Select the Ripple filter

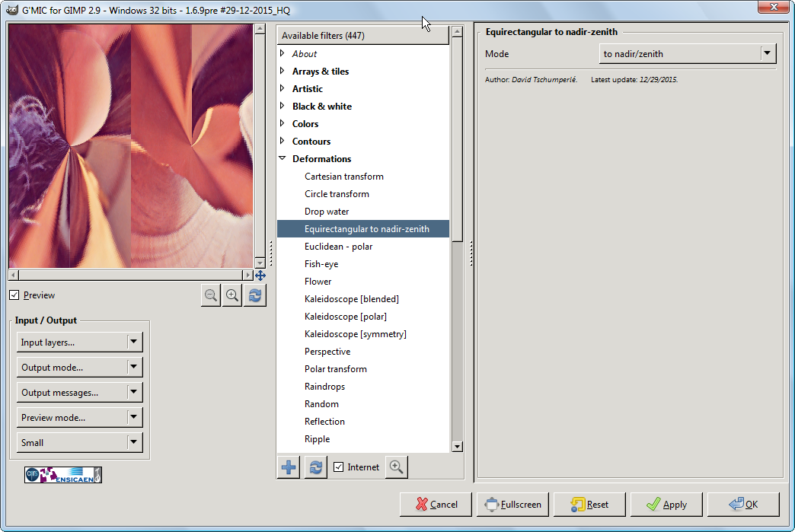363,439
